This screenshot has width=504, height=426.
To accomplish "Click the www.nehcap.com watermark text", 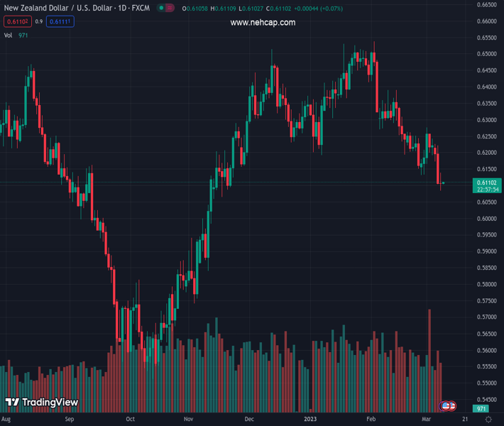I will (263, 23).
